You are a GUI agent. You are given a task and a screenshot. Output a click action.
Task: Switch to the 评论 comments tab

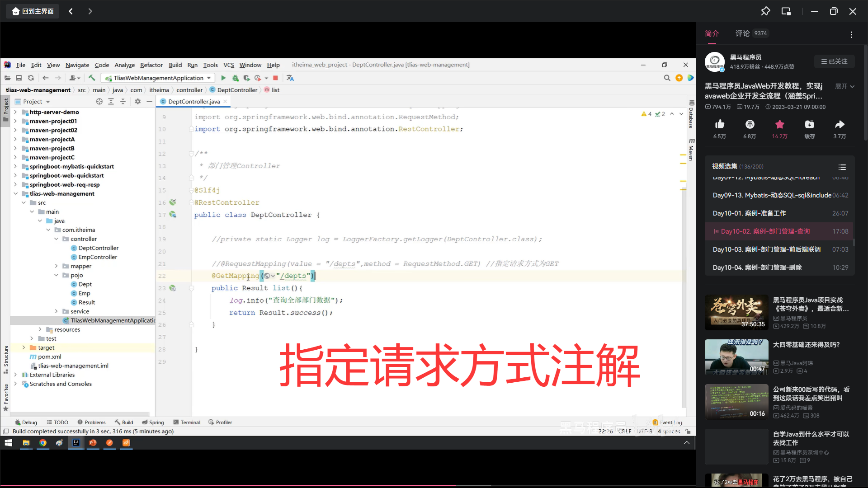click(x=742, y=33)
